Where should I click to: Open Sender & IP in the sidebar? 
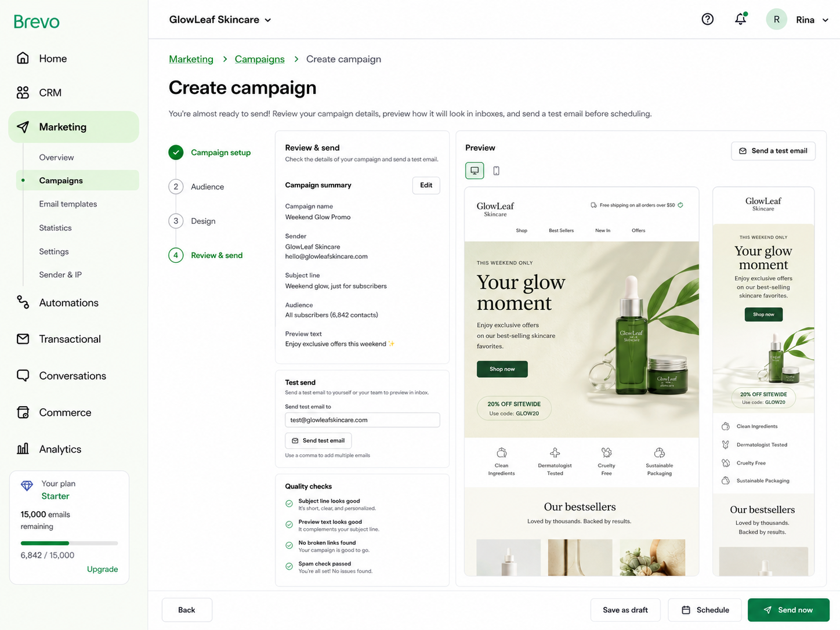coord(60,274)
